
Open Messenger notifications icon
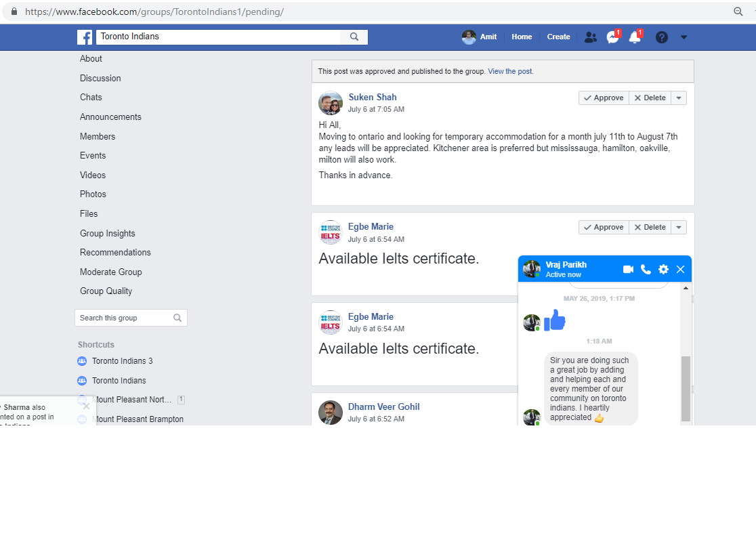[x=612, y=37]
